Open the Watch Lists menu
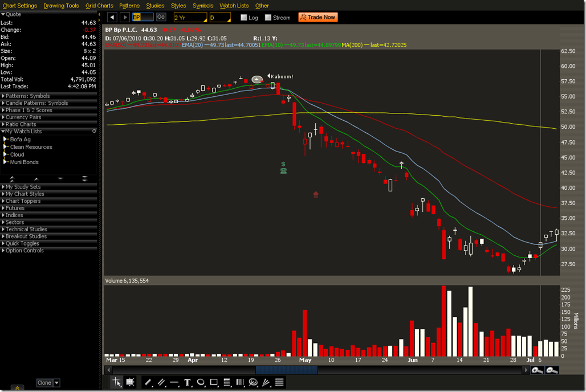The width and height of the screenshot is (586, 392). [x=234, y=6]
